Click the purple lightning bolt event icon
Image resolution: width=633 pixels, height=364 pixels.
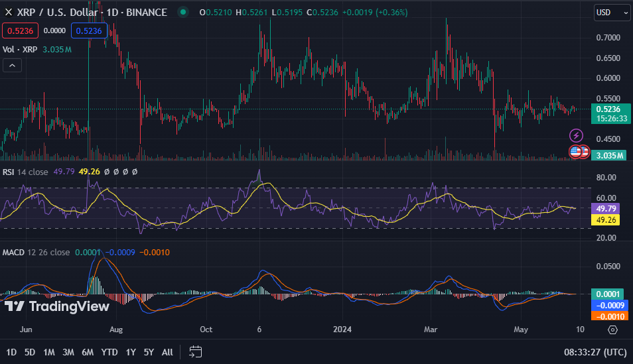click(x=576, y=136)
